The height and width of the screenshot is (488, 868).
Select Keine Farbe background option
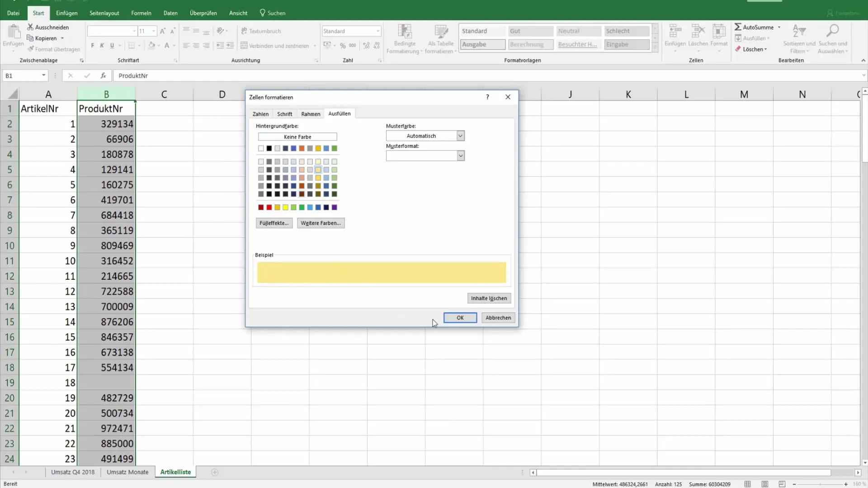click(x=297, y=137)
